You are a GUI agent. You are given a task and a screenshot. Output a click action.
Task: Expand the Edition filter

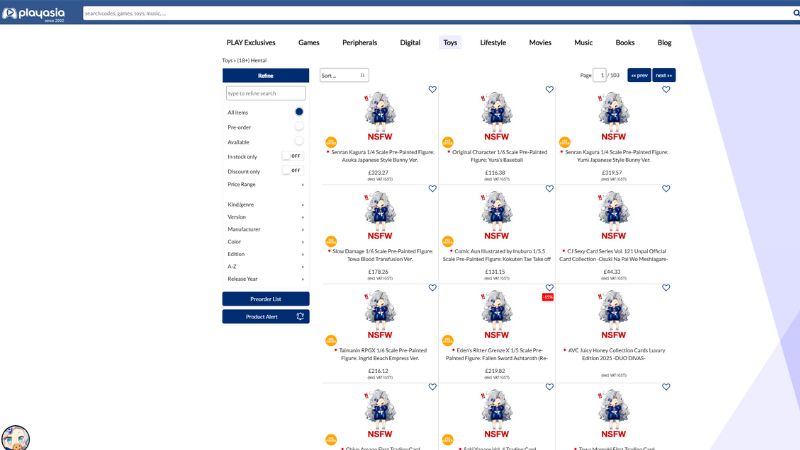tap(265, 254)
